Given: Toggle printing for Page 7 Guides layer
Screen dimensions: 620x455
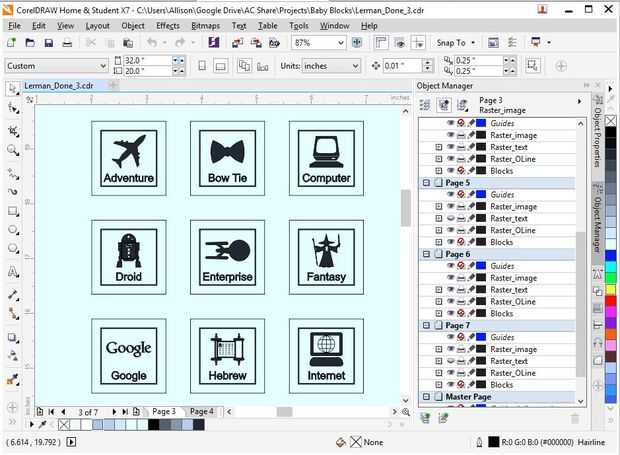Looking at the screenshot, I should 461,337.
